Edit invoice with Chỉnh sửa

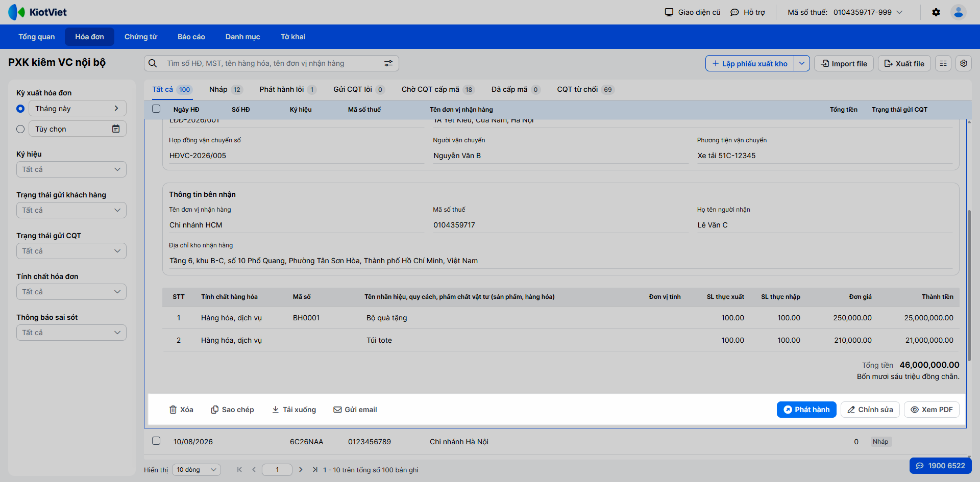[870, 410]
